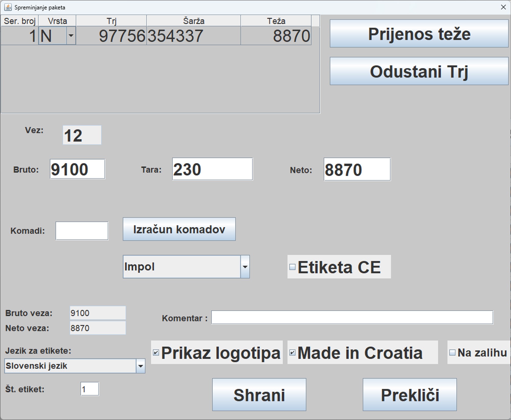511x420 pixels.
Task: Click the empty Komadi input field
Action: pyautogui.click(x=82, y=231)
